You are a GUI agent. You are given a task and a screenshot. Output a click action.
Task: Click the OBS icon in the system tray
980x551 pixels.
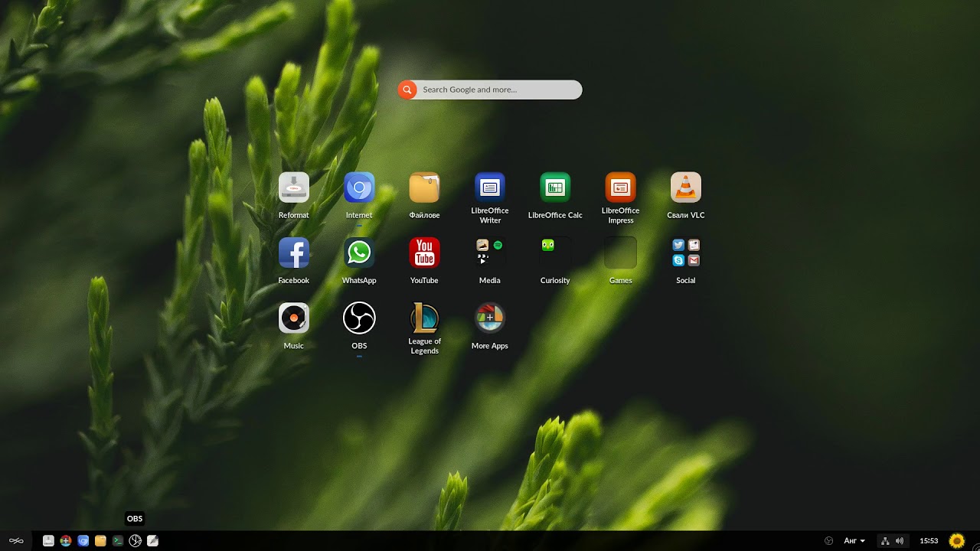[x=828, y=541]
